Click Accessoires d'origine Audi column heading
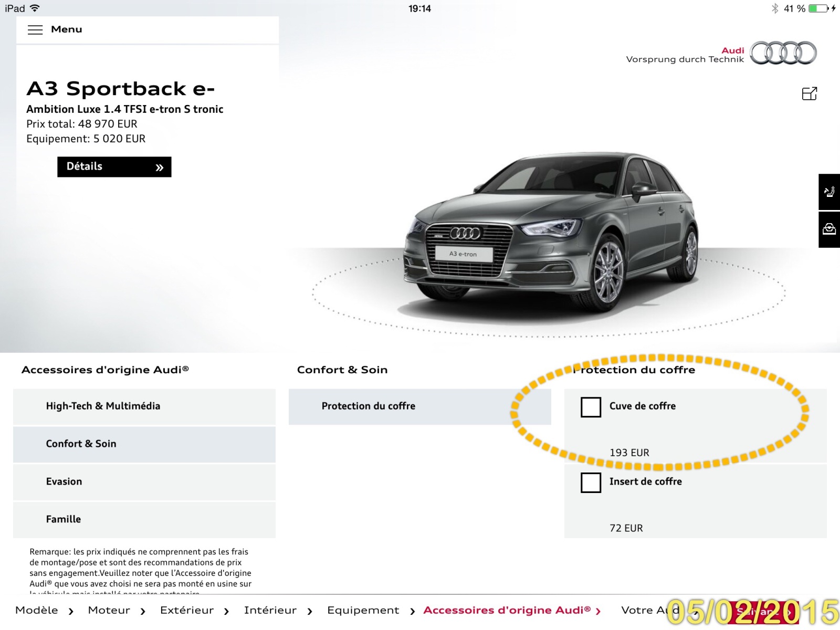Viewport: 840px width, 630px height. click(x=105, y=370)
